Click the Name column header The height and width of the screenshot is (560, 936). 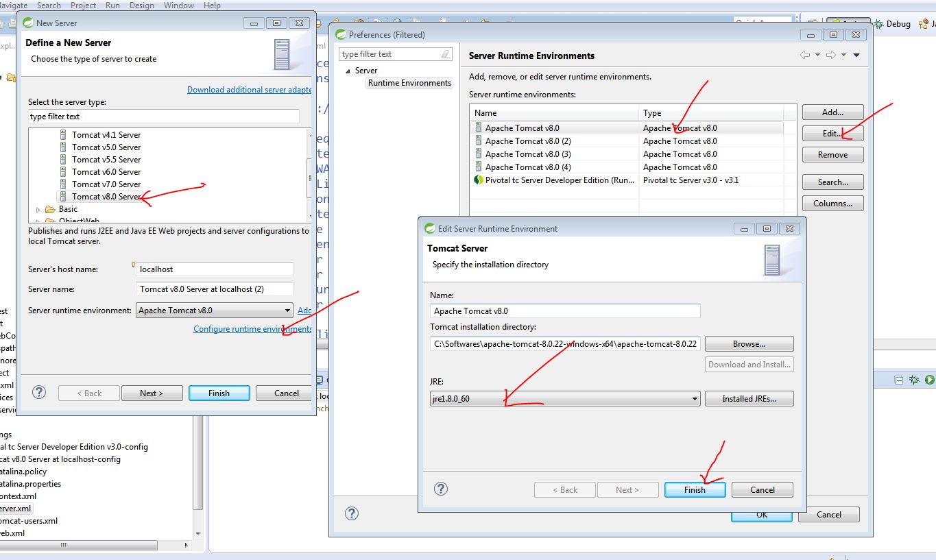pyautogui.click(x=555, y=113)
